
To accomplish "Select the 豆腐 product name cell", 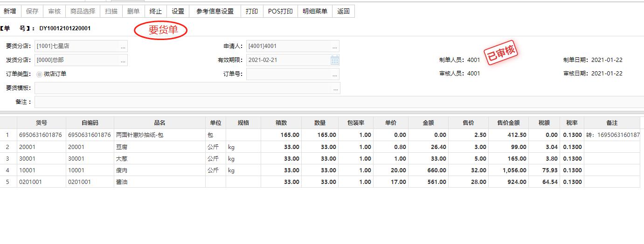I will [x=160, y=147].
